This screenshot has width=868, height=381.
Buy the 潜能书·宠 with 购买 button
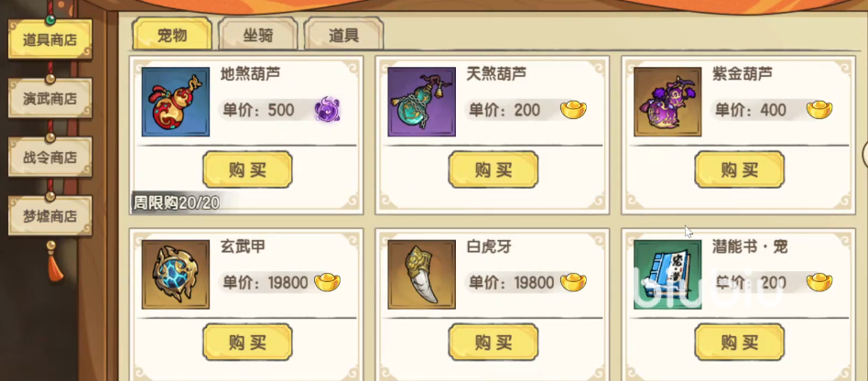point(740,343)
